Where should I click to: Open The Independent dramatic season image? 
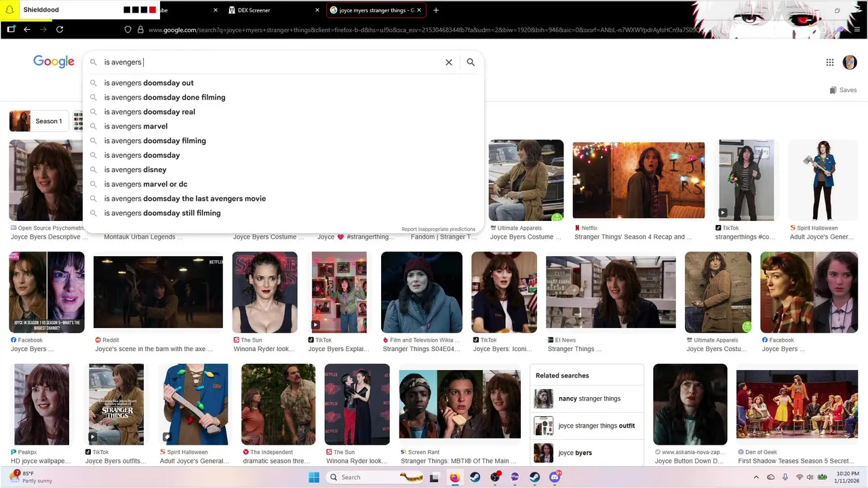coord(278,405)
